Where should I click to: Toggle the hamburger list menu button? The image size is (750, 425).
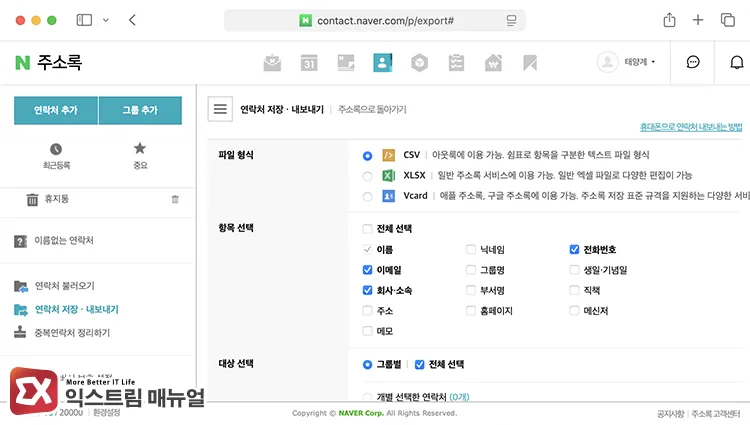click(x=220, y=109)
